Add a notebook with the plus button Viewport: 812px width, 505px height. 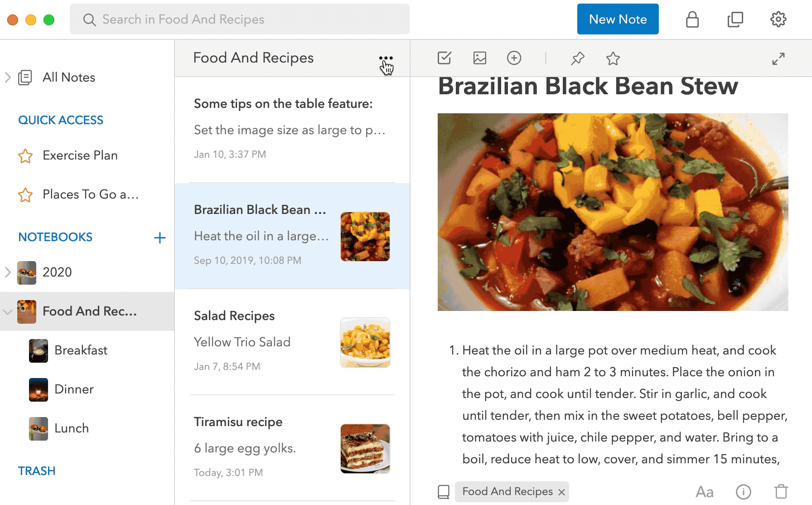tap(159, 237)
